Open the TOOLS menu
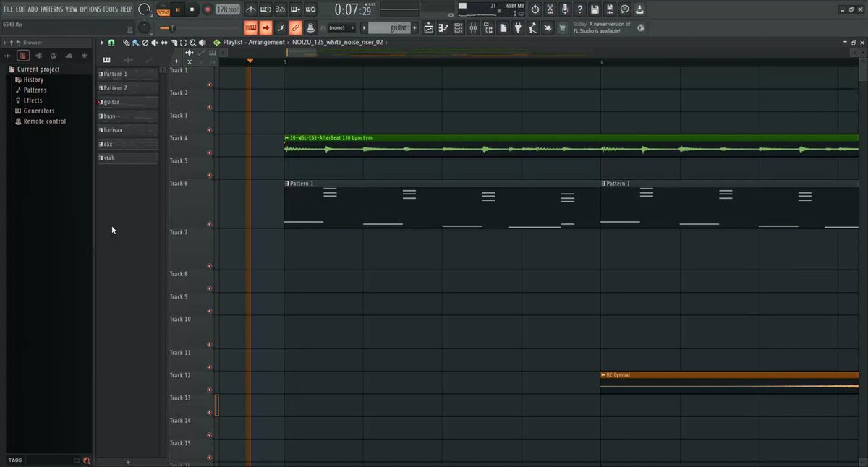The width and height of the screenshot is (868, 467). click(110, 9)
